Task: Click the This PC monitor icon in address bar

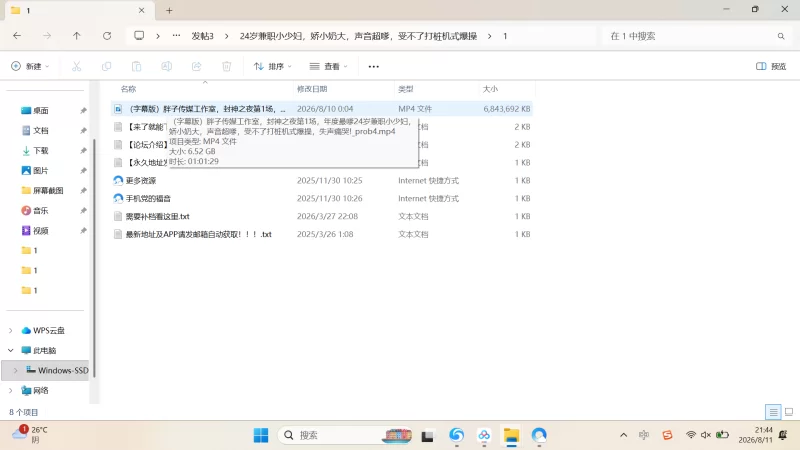Action: point(139,36)
